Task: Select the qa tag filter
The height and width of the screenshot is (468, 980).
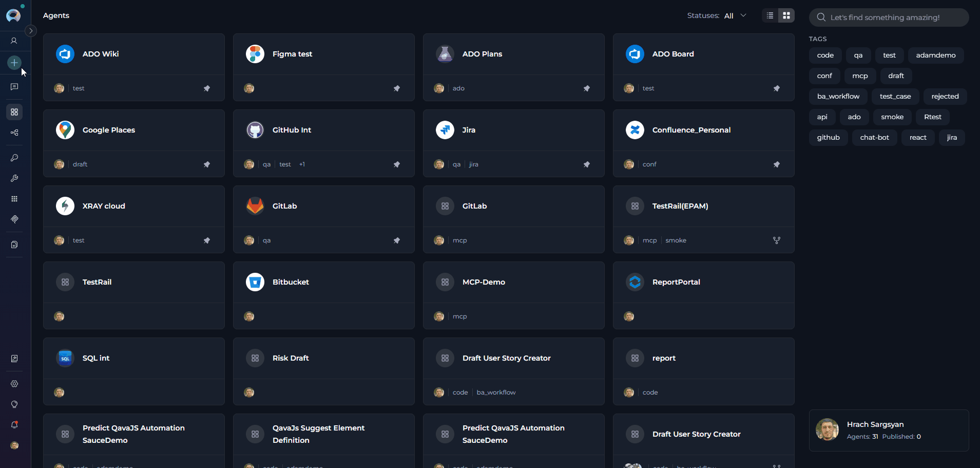Action: pyautogui.click(x=858, y=55)
